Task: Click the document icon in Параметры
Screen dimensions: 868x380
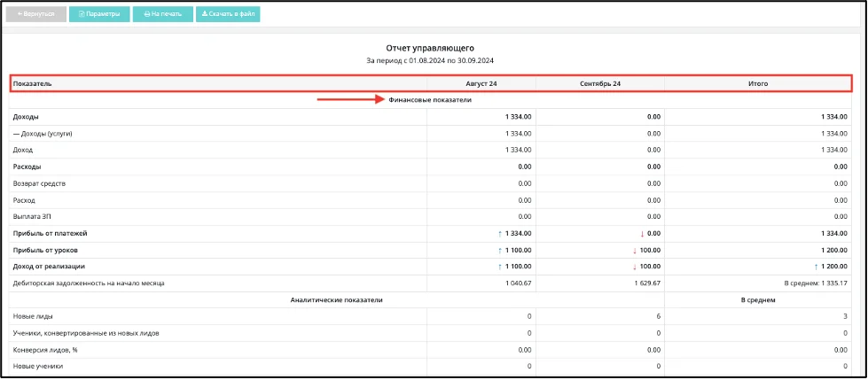Action: [x=82, y=14]
